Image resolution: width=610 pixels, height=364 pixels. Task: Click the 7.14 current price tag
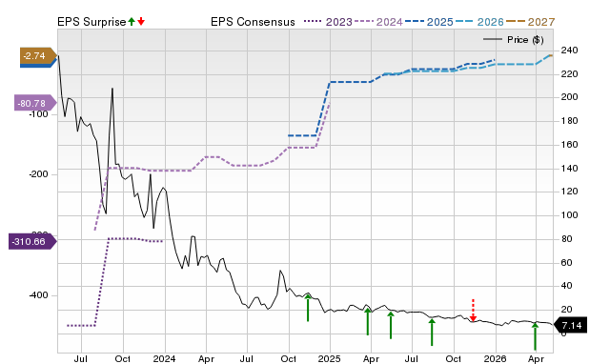pyautogui.click(x=570, y=325)
